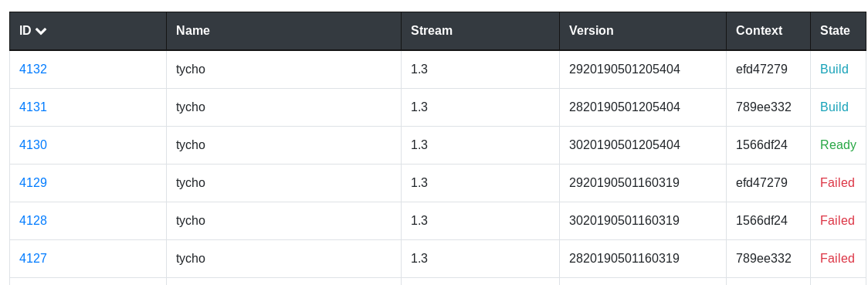The width and height of the screenshot is (868, 285).
Task: Open build ID 4129 link
Action: click(x=33, y=182)
